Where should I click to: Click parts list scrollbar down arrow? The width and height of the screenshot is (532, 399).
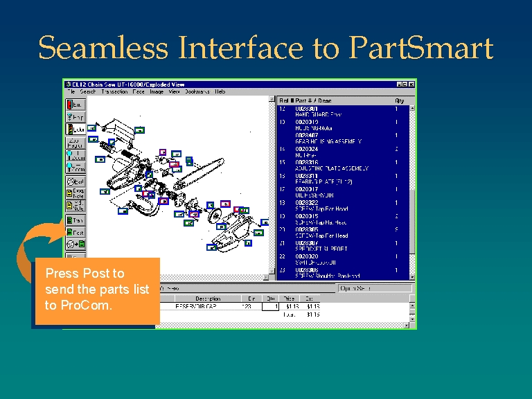click(x=412, y=277)
